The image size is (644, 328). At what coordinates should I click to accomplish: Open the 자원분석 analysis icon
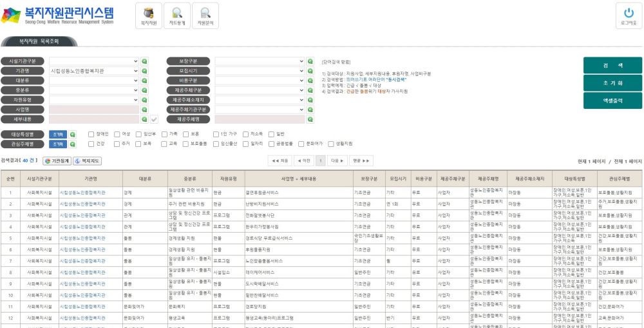pyautogui.click(x=205, y=15)
